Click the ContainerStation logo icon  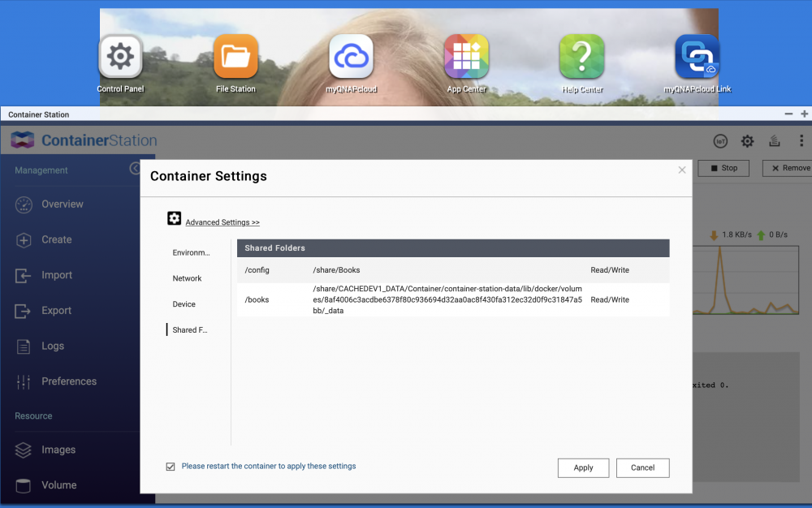(22, 140)
